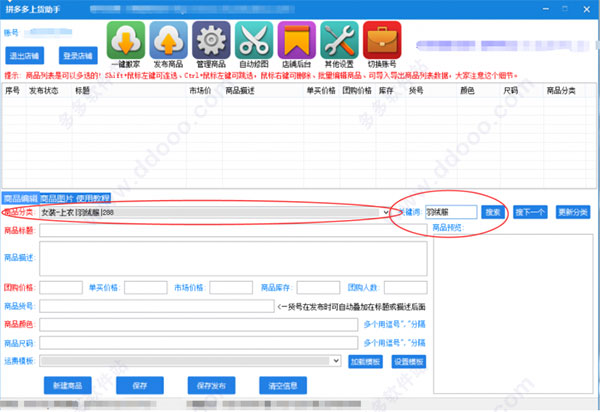Click the 清空信息 button
This screenshot has width=600, height=412.
click(283, 386)
